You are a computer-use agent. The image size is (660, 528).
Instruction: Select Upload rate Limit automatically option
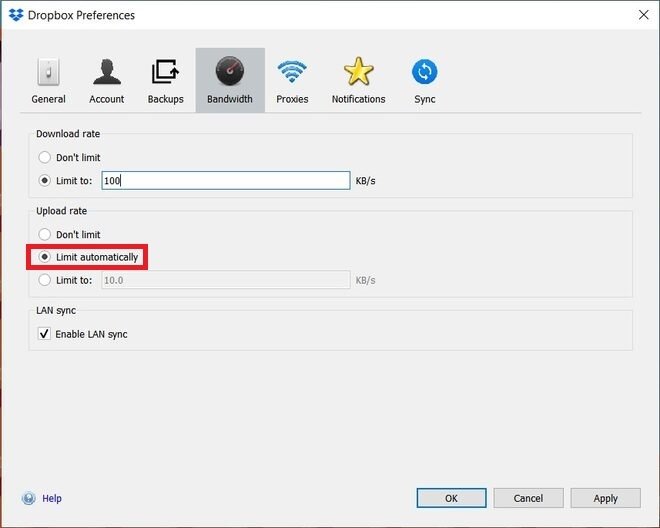coord(45,257)
